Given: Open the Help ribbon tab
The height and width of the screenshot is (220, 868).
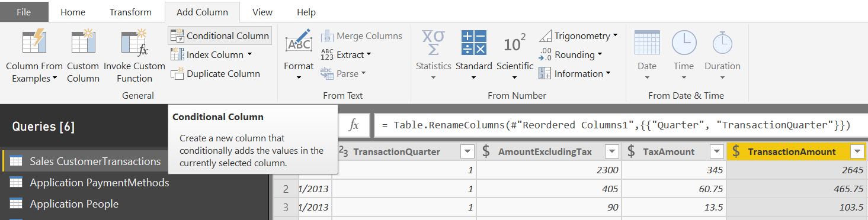Looking at the screenshot, I should pos(306,12).
